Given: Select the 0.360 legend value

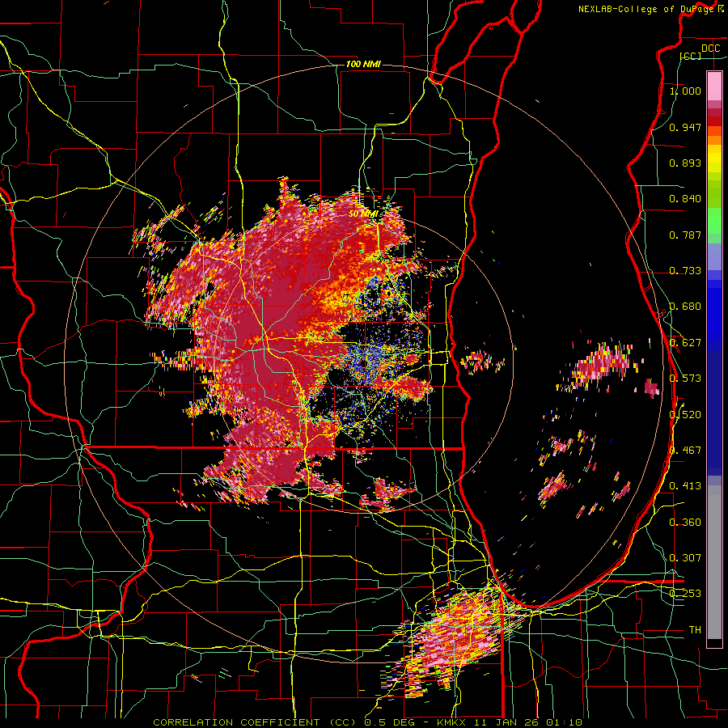Looking at the screenshot, I should point(685,523).
